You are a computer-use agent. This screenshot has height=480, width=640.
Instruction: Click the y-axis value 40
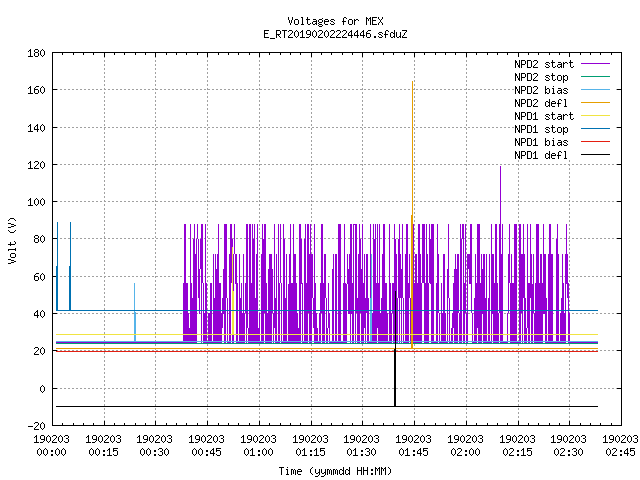39,314
